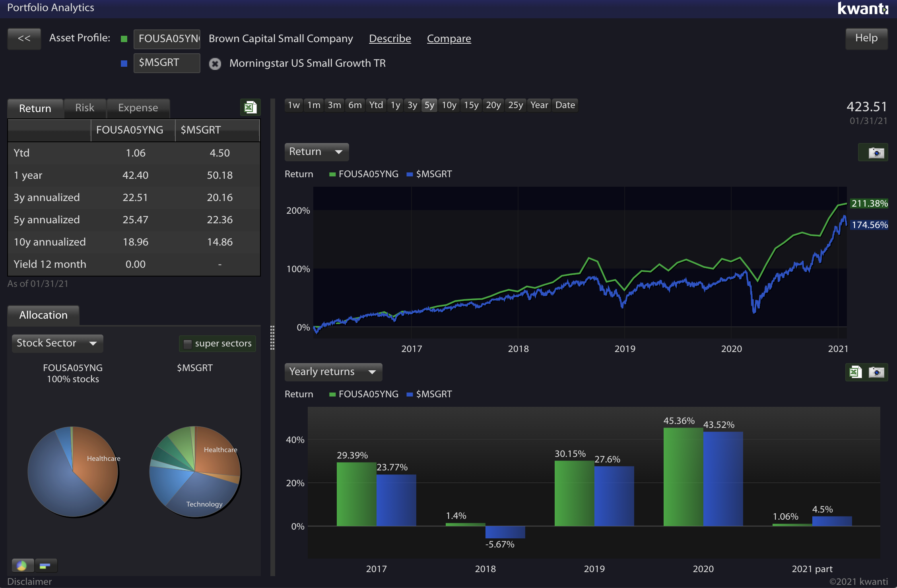Click the 2019 $MSGRT 27.6% bar
This screenshot has height=588, width=897.
click(x=614, y=496)
